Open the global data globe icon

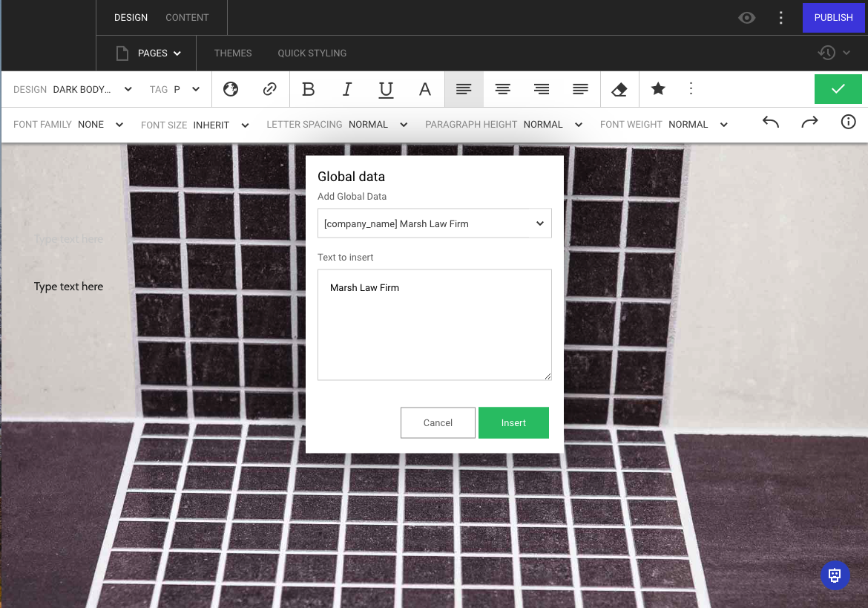pos(231,89)
